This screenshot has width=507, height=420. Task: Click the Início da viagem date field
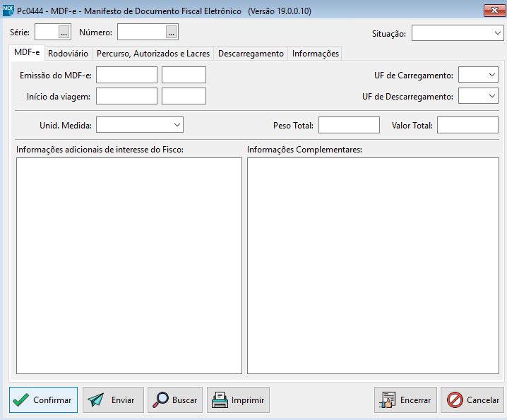coord(127,96)
